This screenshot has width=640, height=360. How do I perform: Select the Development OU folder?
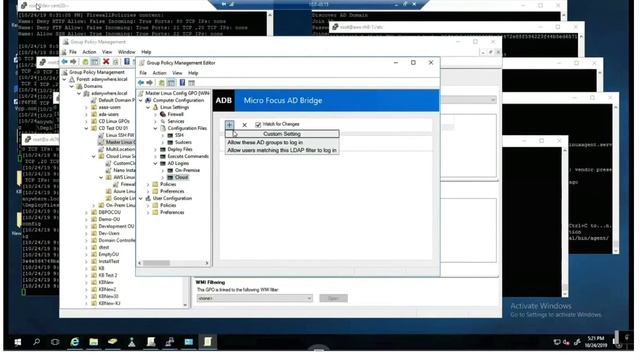pos(116,226)
